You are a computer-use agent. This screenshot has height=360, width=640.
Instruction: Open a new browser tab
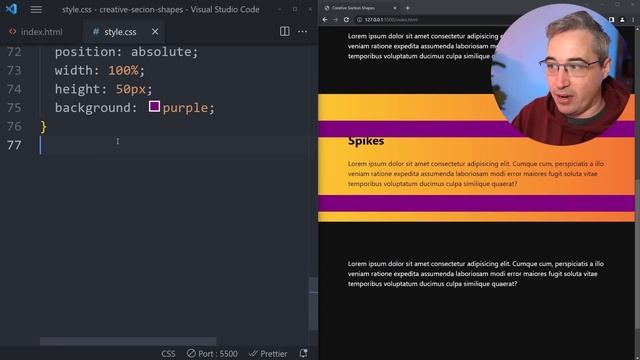pyautogui.click(x=407, y=8)
